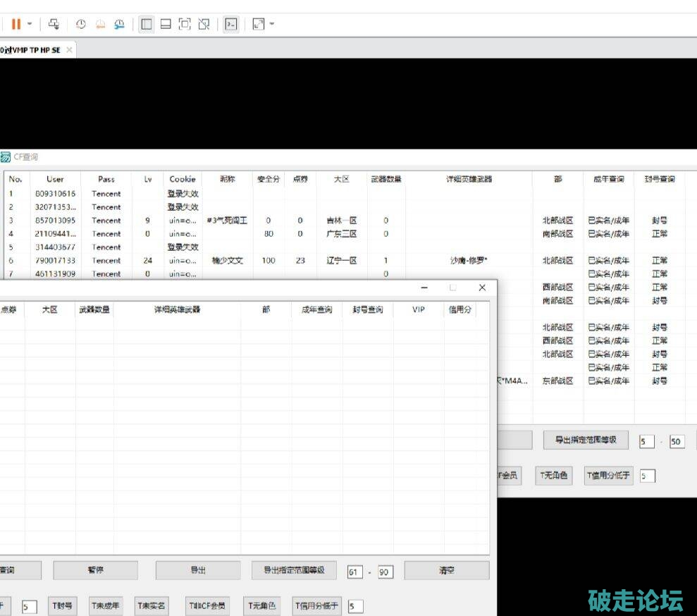
Task: Toggle the thumbnail bar icon
Action: (x=166, y=24)
